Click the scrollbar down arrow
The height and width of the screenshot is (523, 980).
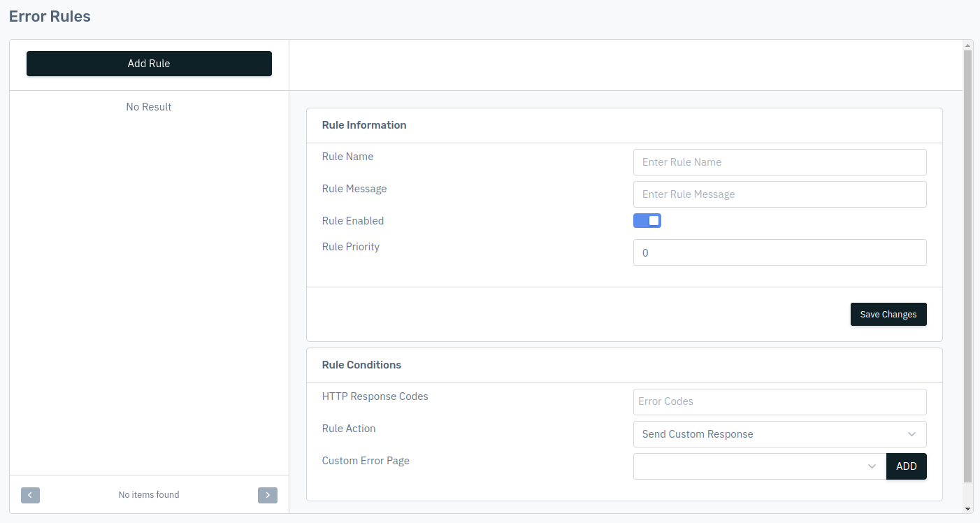(967, 508)
